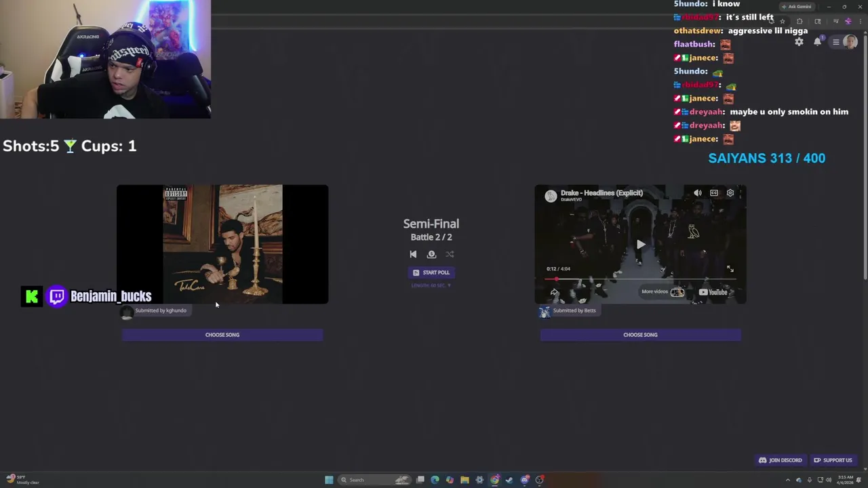Open the poll length dropdown

coord(431,285)
